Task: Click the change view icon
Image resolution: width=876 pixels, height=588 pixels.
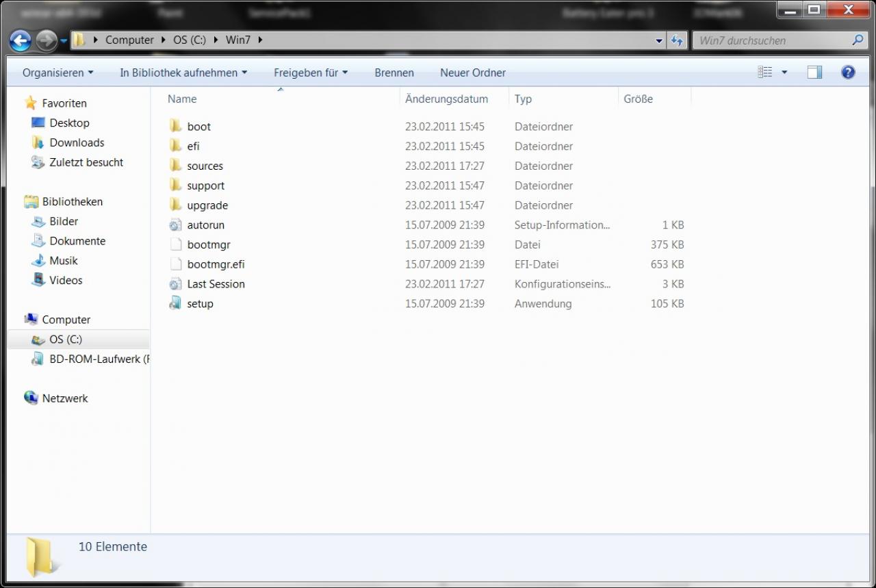Action: point(765,72)
